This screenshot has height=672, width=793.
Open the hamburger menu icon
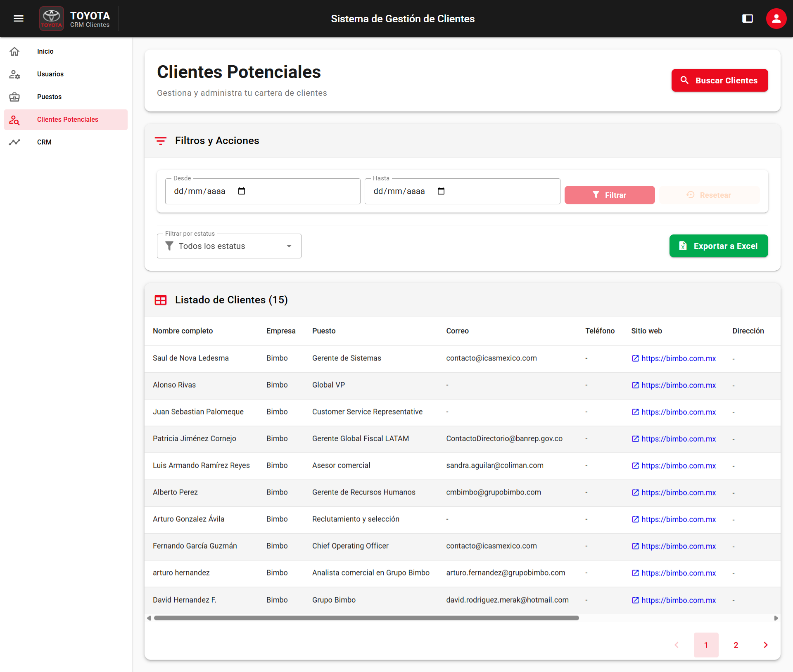[x=18, y=19]
